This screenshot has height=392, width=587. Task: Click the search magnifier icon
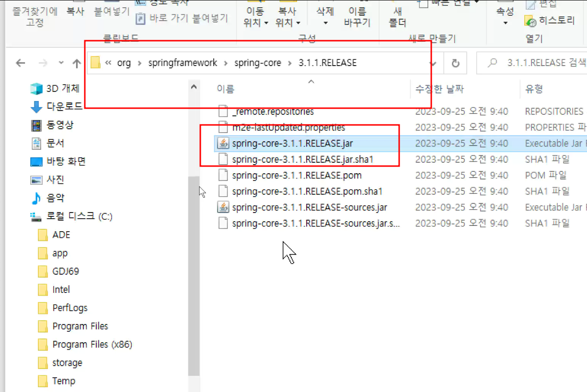tap(492, 63)
